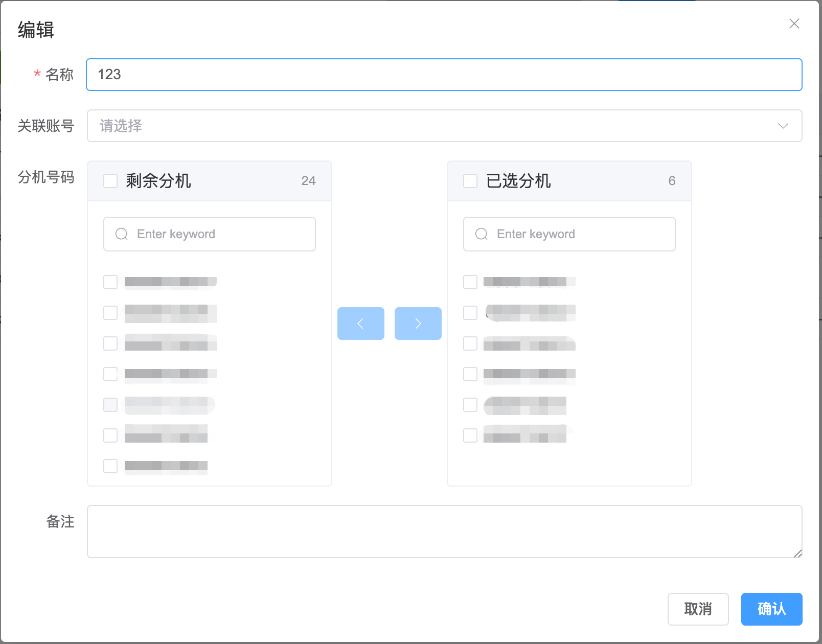Open the 关联账号 dropdown
Viewport: 822px width, 644px height.
tap(435, 126)
